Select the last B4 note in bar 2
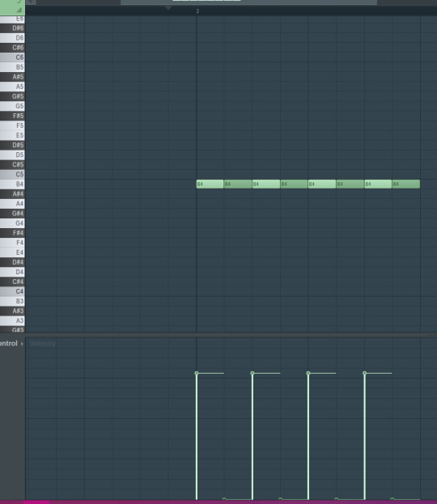This screenshot has height=504, width=437. pos(405,184)
